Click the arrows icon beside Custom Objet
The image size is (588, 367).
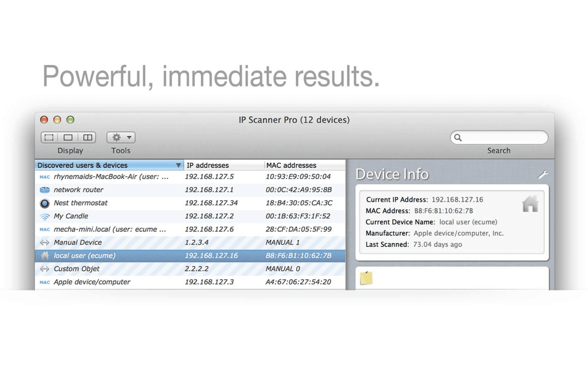[x=45, y=269]
